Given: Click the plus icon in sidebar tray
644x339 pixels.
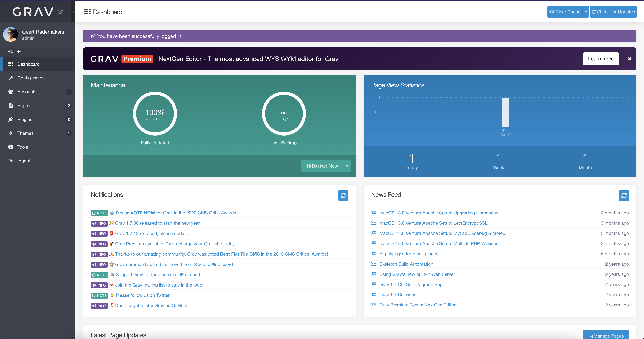Looking at the screenshot, I should 19,52.
